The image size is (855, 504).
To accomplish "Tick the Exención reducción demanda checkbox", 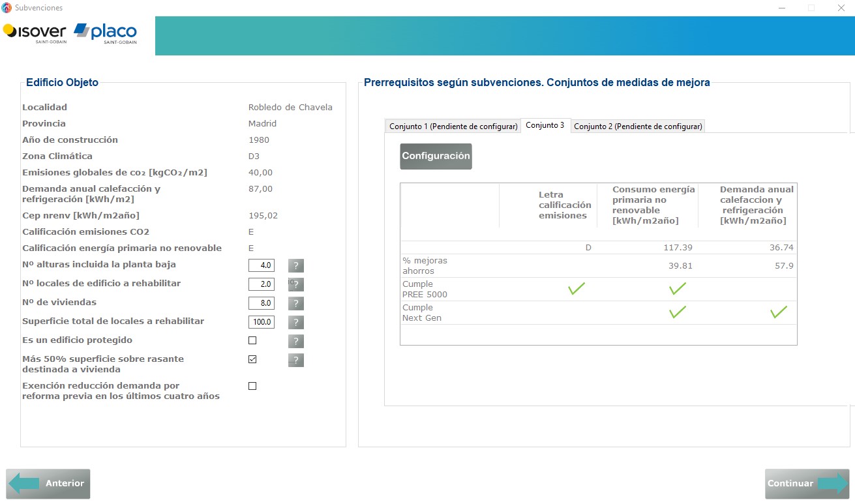I will pyautogui.click(x=252, y=386).
